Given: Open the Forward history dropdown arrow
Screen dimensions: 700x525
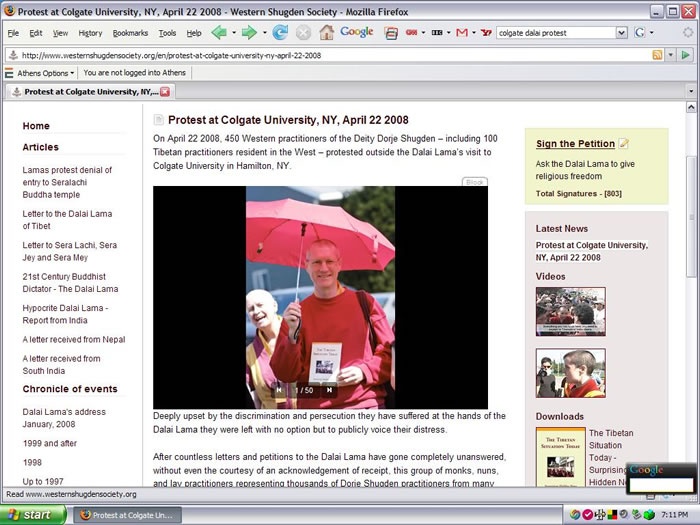Looking at the screenshot, I should (264, 33).
